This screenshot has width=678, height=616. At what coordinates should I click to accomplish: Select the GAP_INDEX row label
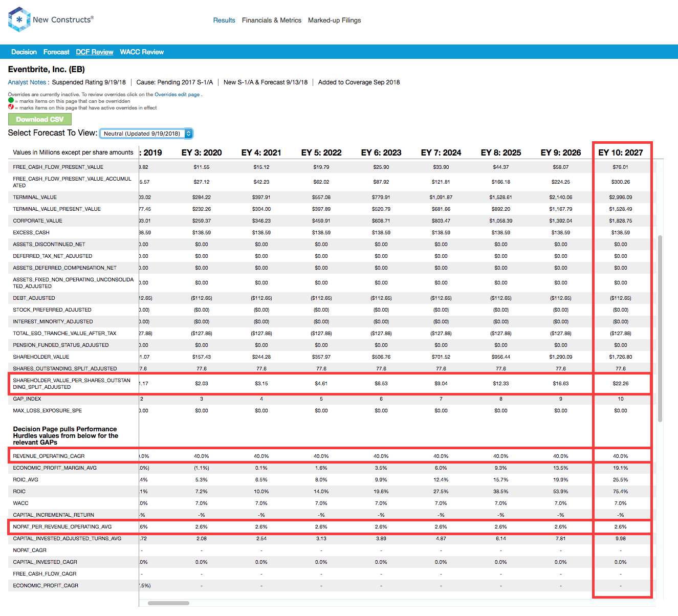pyautogui.click(x=27, y=399)
